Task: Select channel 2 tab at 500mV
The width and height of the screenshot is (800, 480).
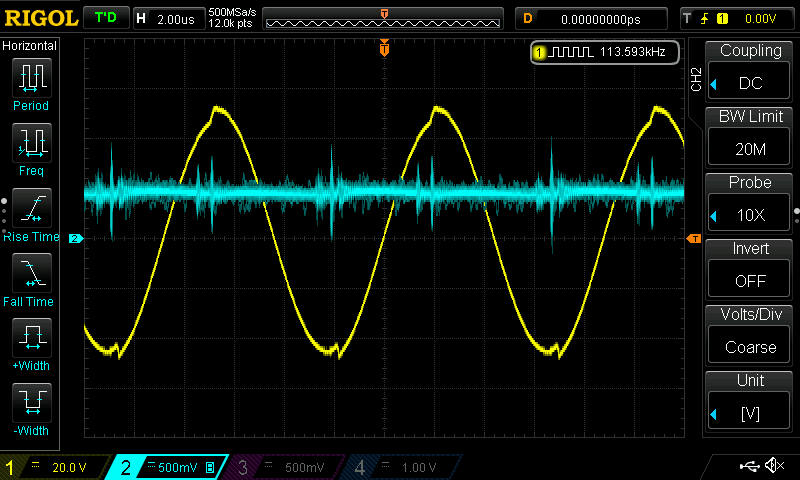Action: 167,467
